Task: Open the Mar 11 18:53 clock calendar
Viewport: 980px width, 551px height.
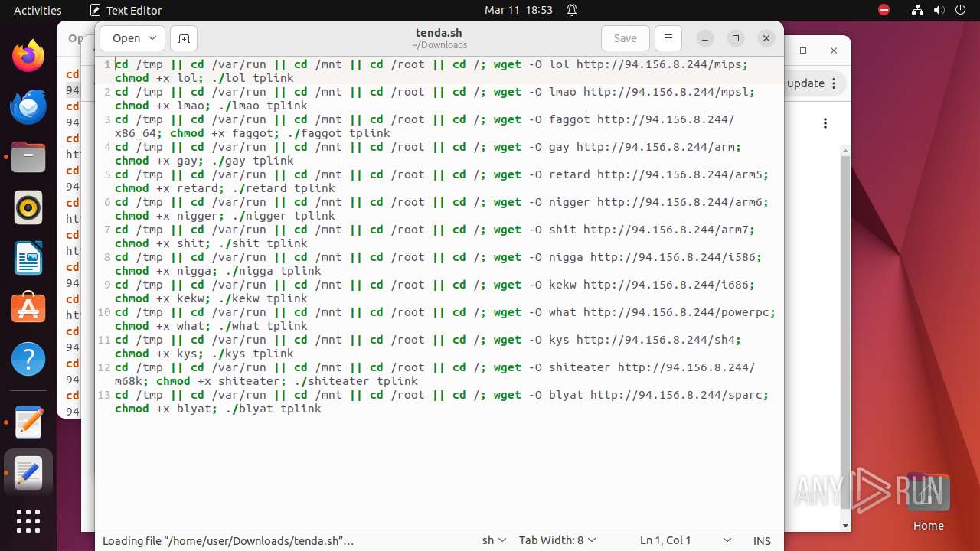Action: [x=518, y=10]
